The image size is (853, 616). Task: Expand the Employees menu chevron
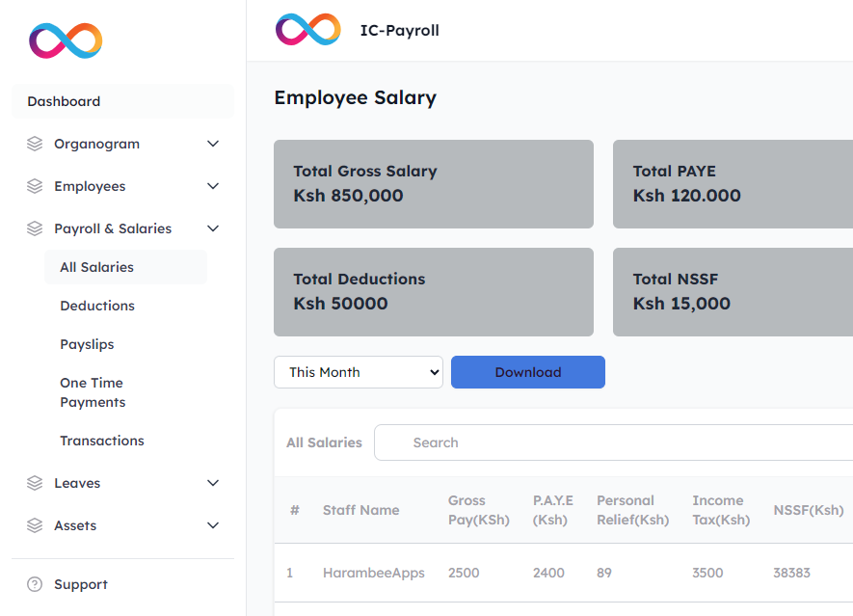click(x=213, y=186)
